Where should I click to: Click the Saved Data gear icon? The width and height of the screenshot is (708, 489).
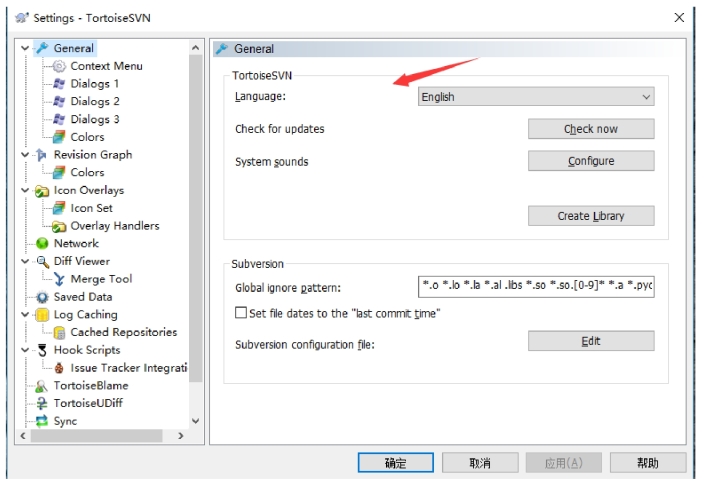(42, 297)
